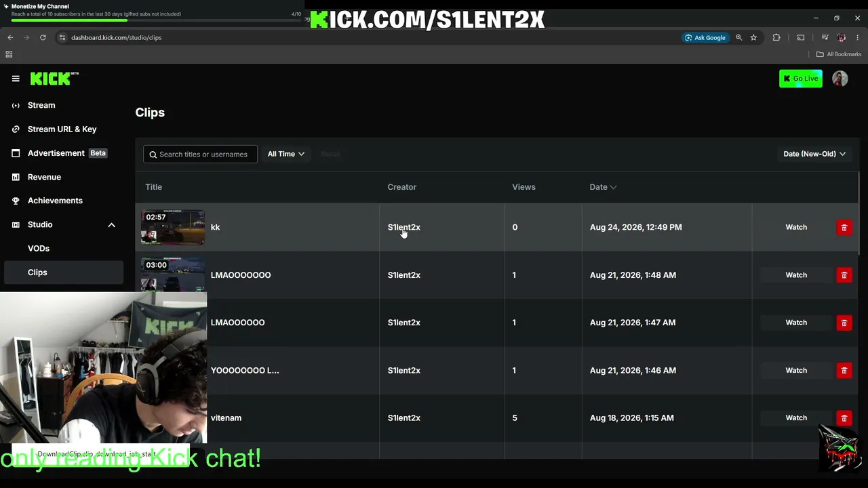Image resolution: width=868 pixels, height=488 pixels.
Task: Watch the kk clip
Action: 796,228
